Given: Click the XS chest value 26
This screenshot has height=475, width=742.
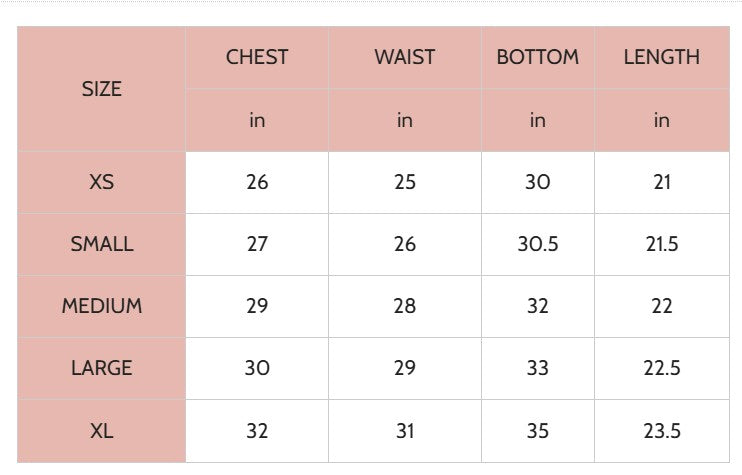Looking at the screenshot, I should pos(257,182).
